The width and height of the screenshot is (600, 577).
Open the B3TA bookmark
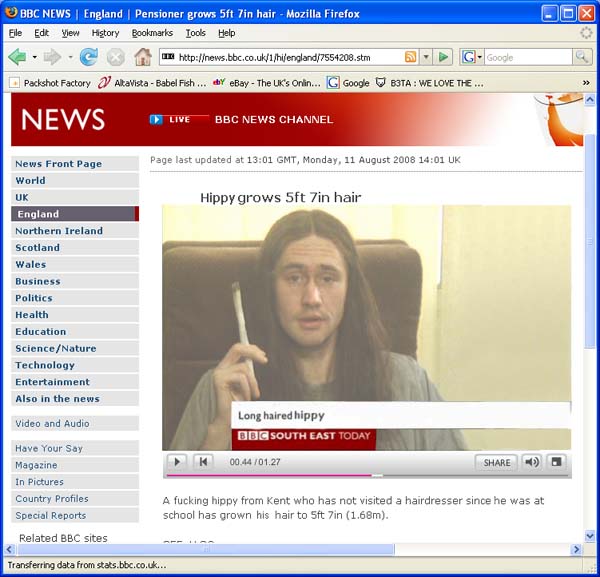pyautogui.click(x=429, y=83)
